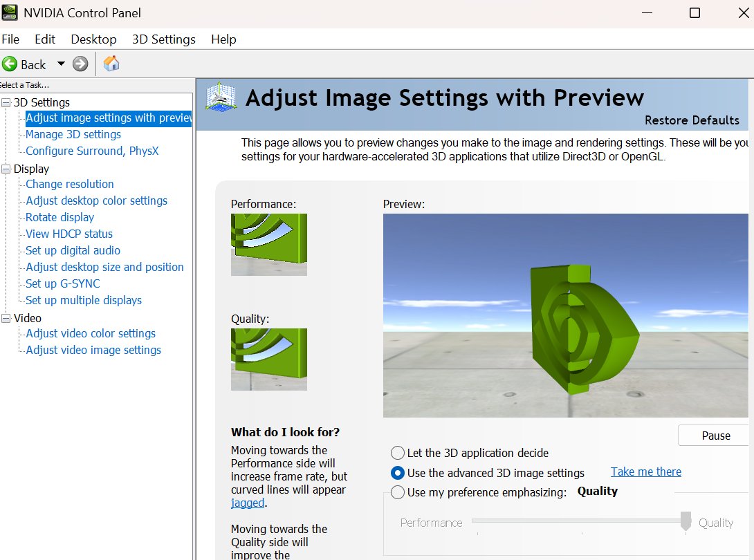Click the Performance label beside slider
The height and width of the screenshot is (560, 754).
432,523
